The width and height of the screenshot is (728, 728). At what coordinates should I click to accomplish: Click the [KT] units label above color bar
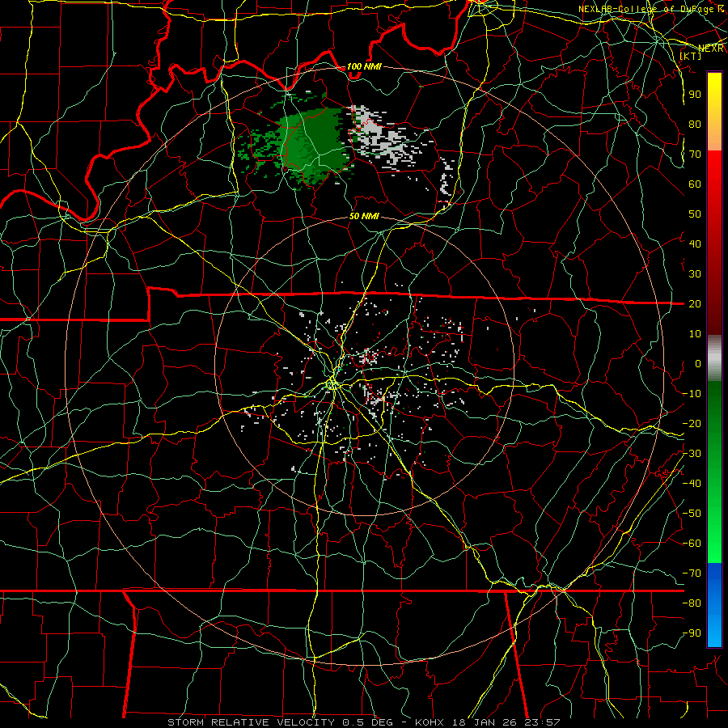point(691,56)
